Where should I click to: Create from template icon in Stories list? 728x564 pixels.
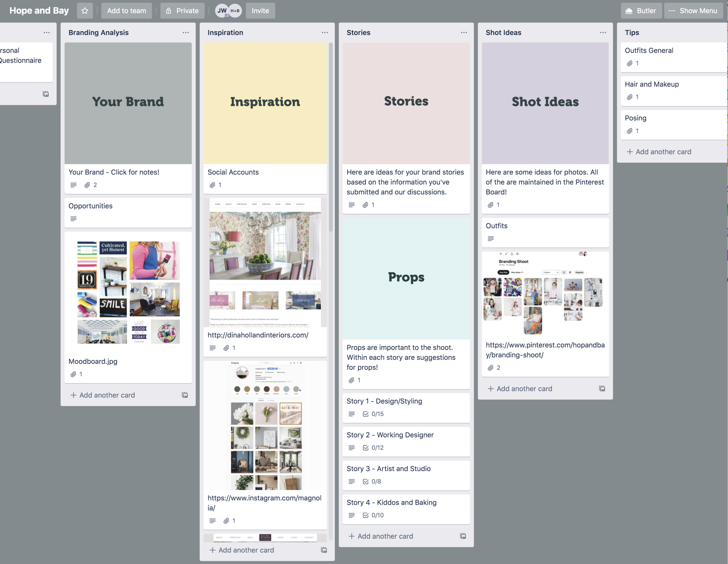[x=463, y=536]
